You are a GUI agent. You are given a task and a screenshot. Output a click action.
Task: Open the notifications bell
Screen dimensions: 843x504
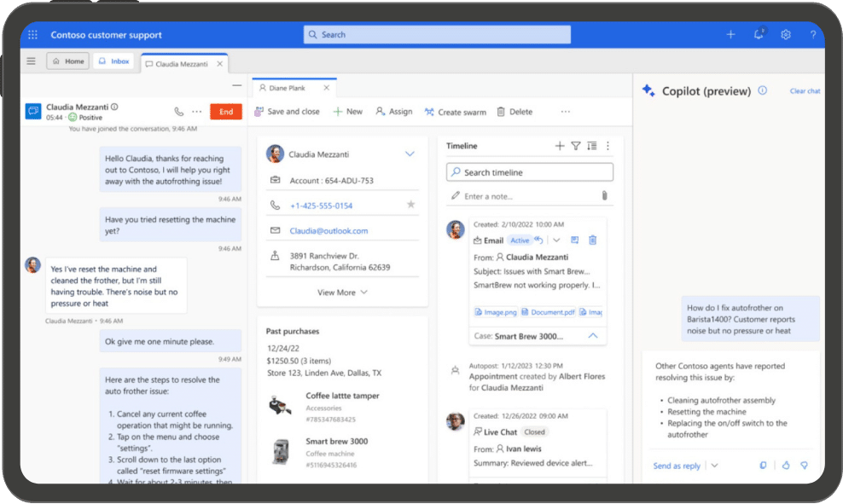(759, 34)
